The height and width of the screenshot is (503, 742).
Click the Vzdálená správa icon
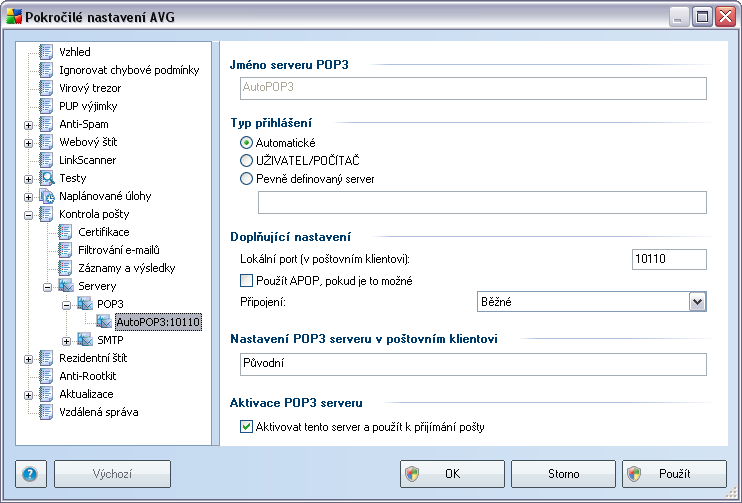[x=46, y=412]
